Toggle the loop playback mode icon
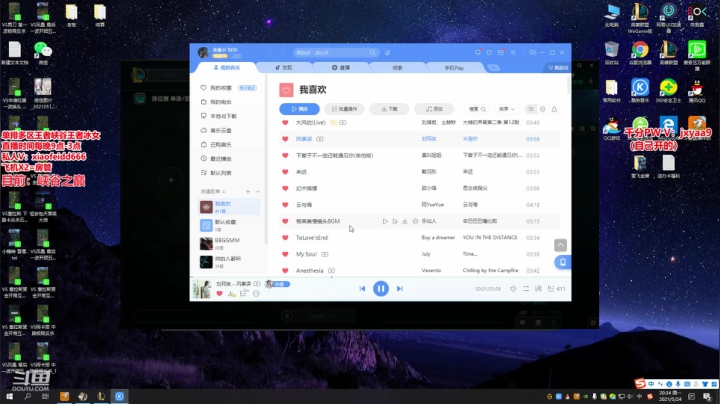The image size is (720, 404). [x=526, y=289]
